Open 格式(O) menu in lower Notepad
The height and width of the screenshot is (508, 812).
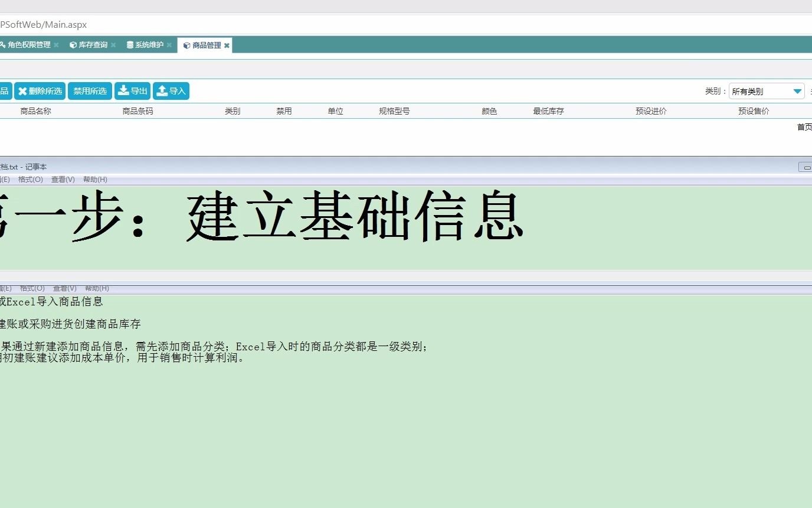pyautogui.click(x=32, y=288)
